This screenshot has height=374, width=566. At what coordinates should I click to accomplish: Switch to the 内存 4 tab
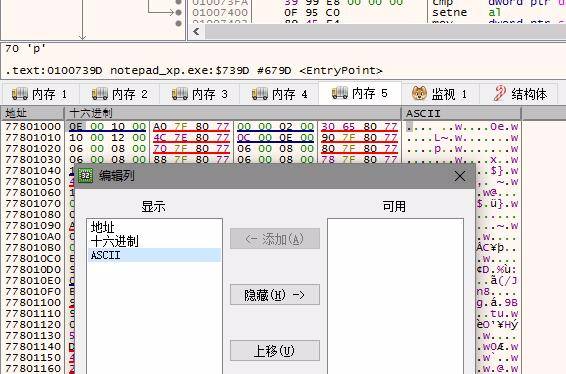pyautogui.click(x=279, y=94)
